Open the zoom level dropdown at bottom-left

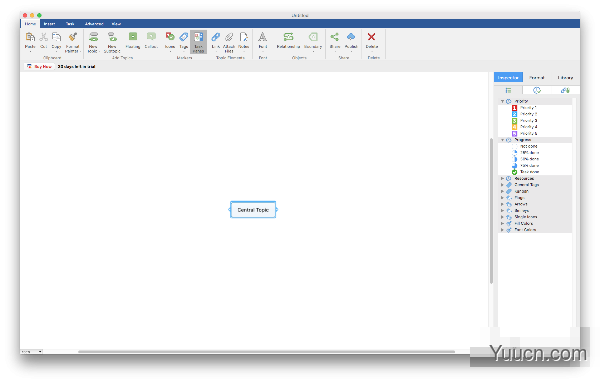pos(31,351)
